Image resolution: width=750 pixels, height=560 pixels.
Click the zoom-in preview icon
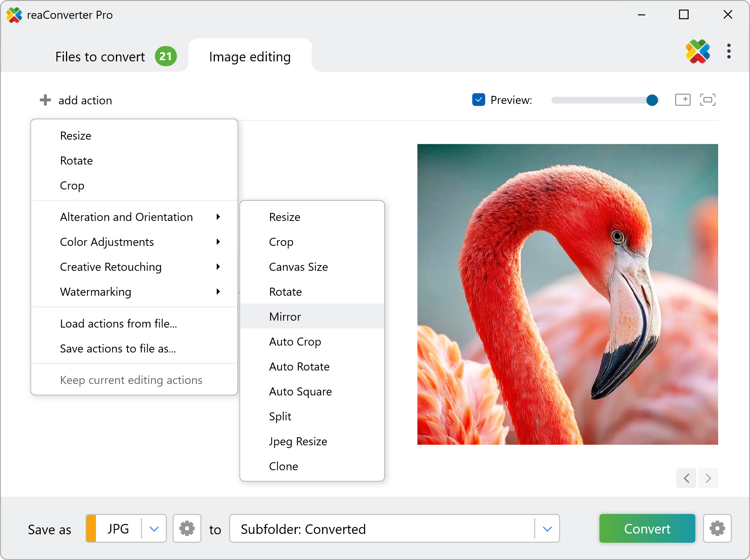682,100
